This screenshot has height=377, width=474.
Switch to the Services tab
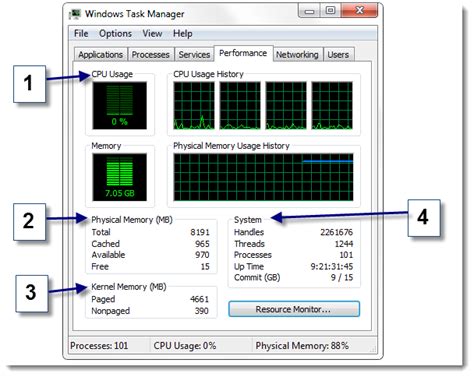click(x=194, y=55)
